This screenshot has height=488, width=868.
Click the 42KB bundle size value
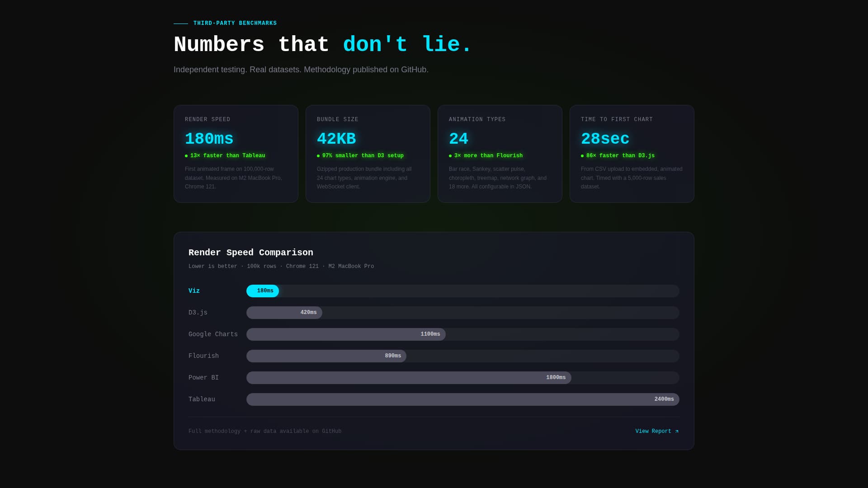[x=336, y=139]
